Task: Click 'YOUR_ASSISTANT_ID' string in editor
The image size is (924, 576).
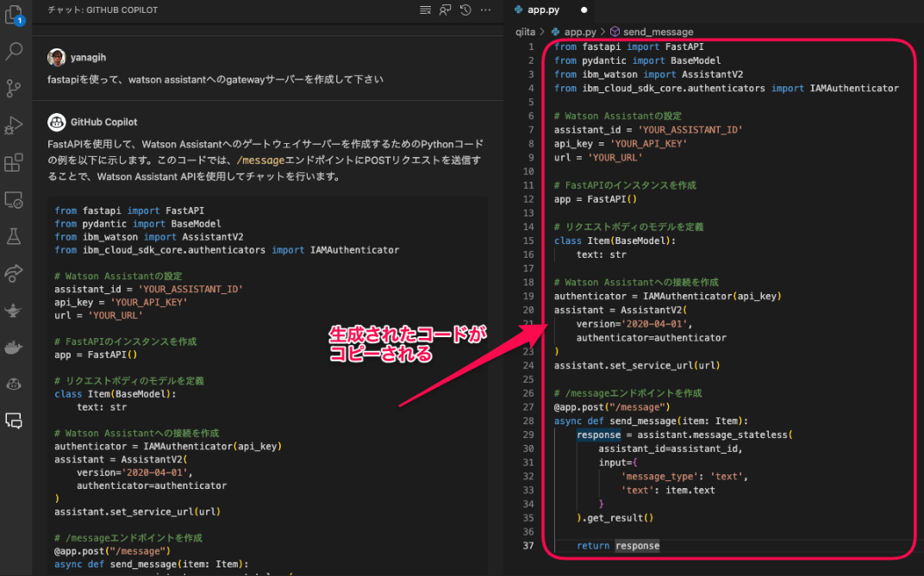Action: (690, 129)
